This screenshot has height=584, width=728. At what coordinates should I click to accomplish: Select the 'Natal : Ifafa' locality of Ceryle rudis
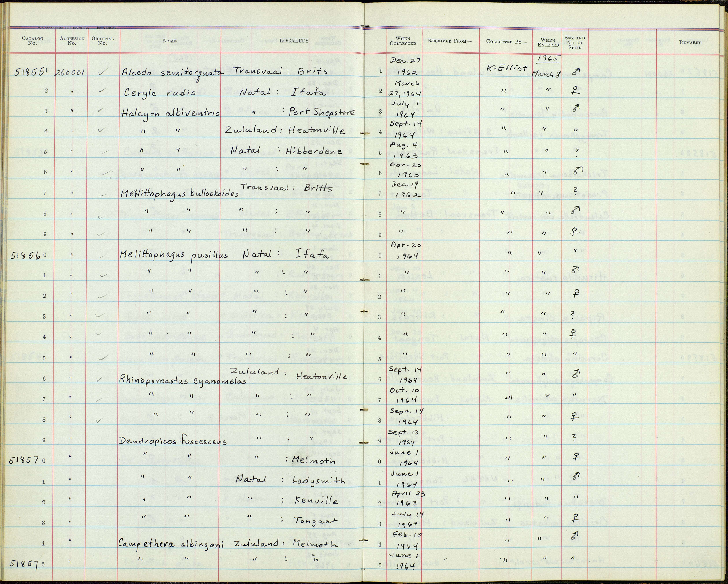[283, 92]
